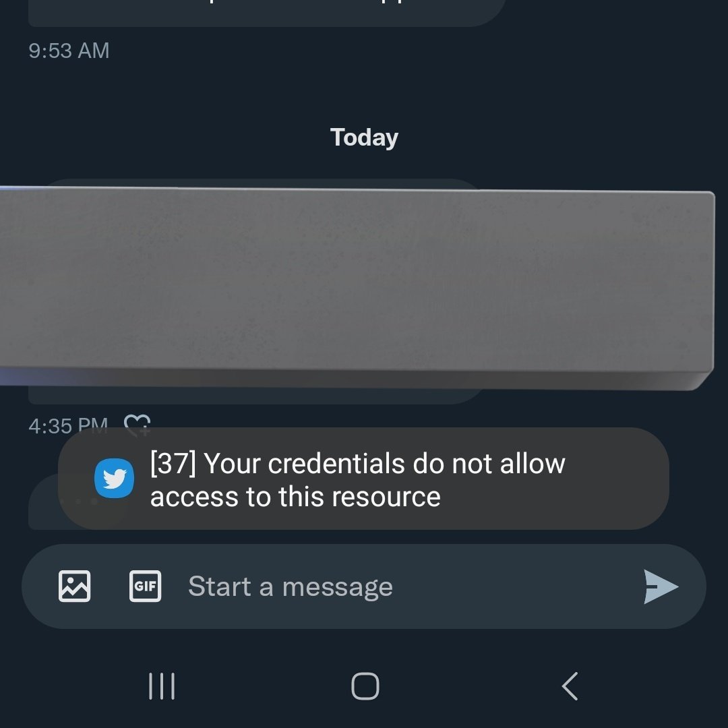Tap the credentials error toast text
Screen dimensions: 728x728
click(357, 480)
